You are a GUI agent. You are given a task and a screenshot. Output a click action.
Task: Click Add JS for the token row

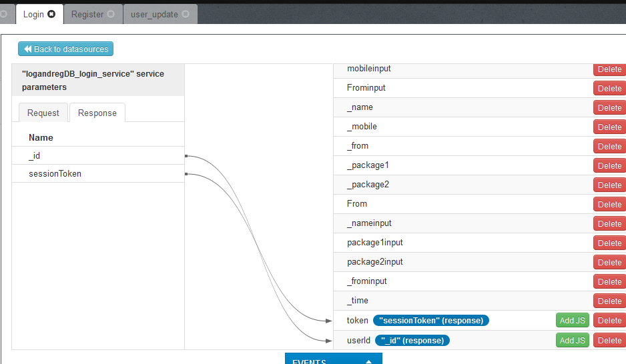[572, 321]
